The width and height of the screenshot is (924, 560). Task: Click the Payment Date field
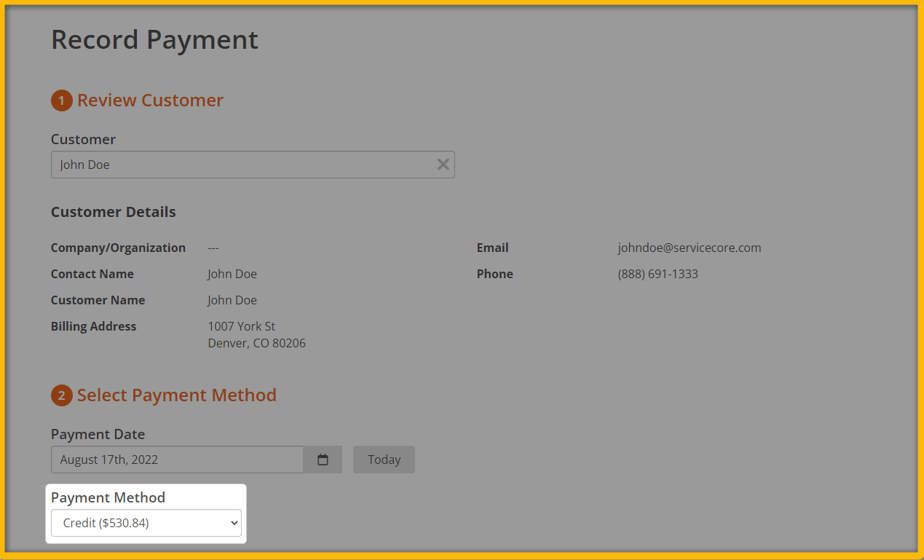pos(177,460)
